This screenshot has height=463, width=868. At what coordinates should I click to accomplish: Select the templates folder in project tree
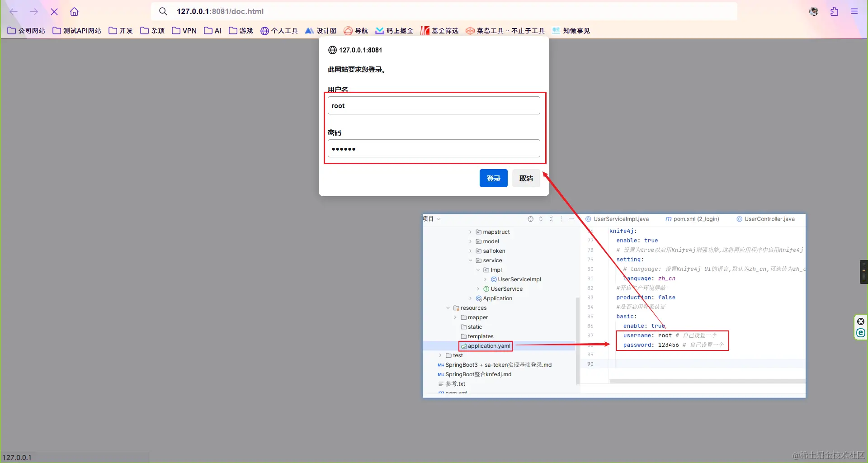(x=477, y=336)
